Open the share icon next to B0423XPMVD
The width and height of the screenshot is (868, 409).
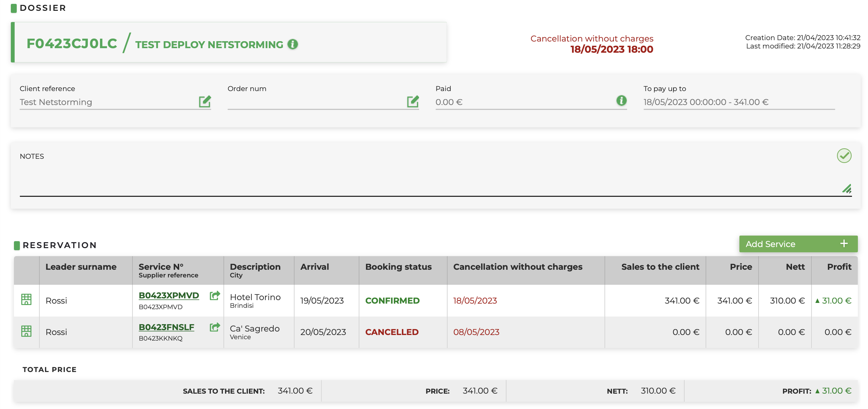pos(215,296)
